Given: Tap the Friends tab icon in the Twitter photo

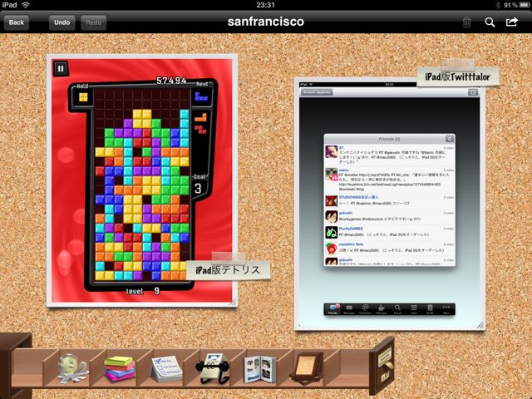Looking at the screenshot, I should pos(333,309).
